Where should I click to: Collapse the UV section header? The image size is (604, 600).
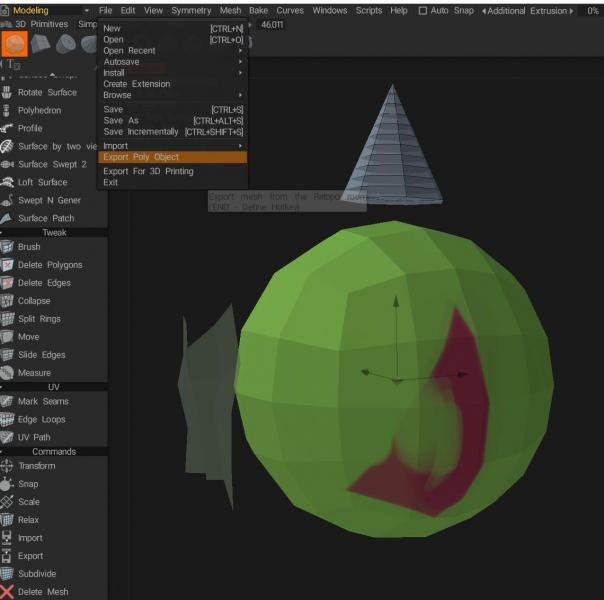click(54, 387)
